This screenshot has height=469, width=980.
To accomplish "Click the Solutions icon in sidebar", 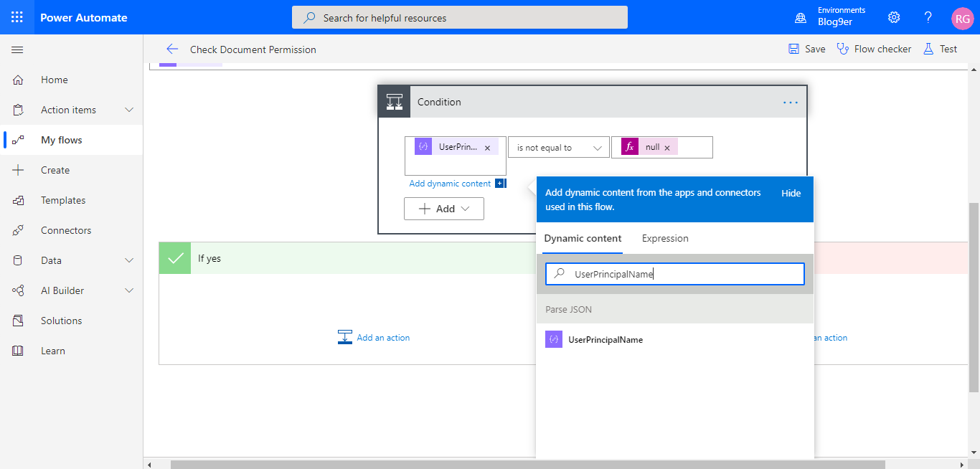I will [18, 321].
